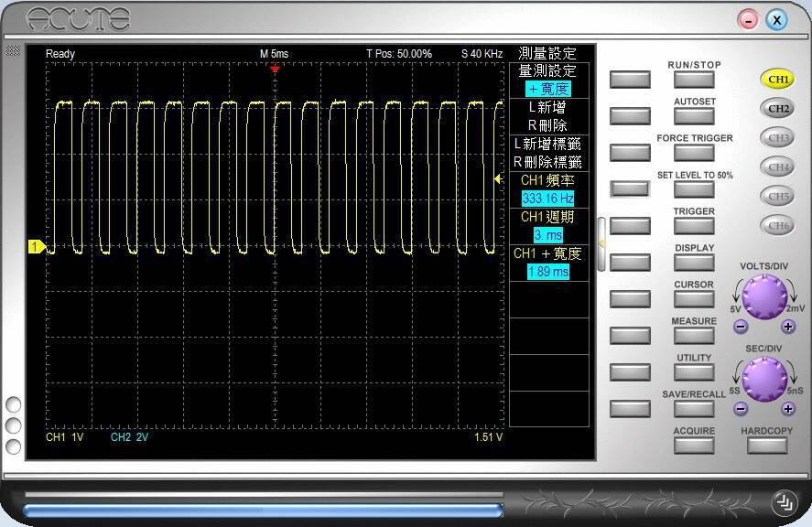Click the M 5ms timebase label
The height and width of the screenshot is (527, 812).
point(274,54)
